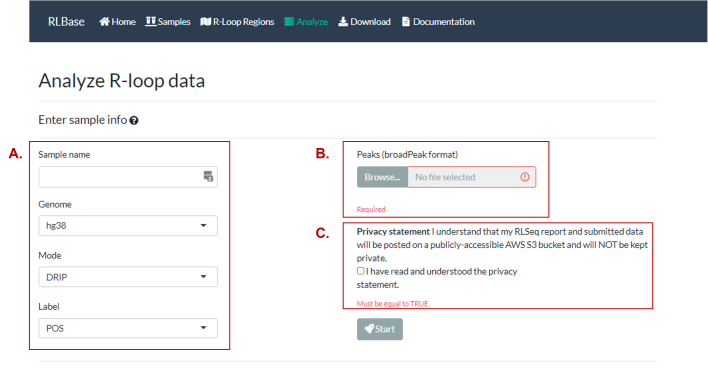Screen dimensions: 708x370
Task: Go to the Samples menu item
Action: (168, 22)
